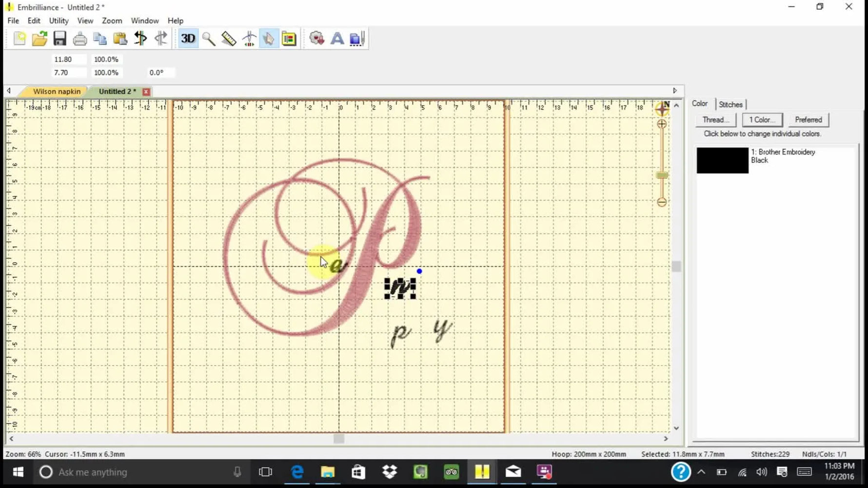
Task: Click the merge design heart icon
Action: [316, 39]
